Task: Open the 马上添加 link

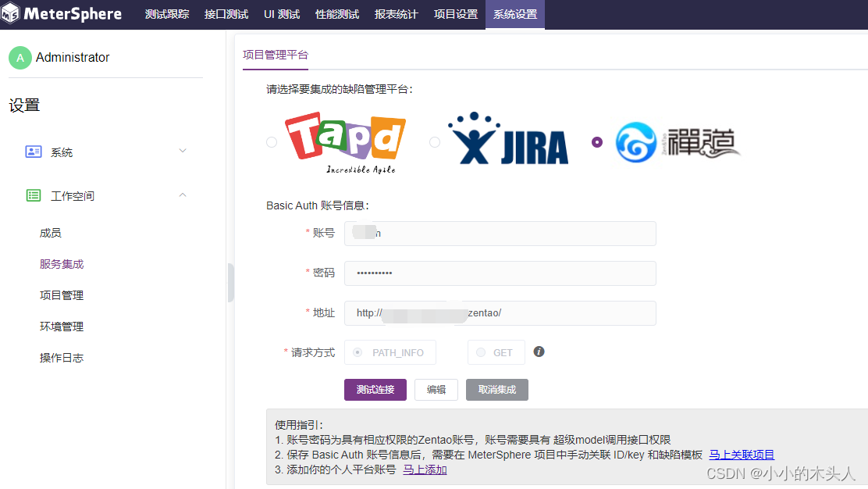Action: tap(425, 469)
